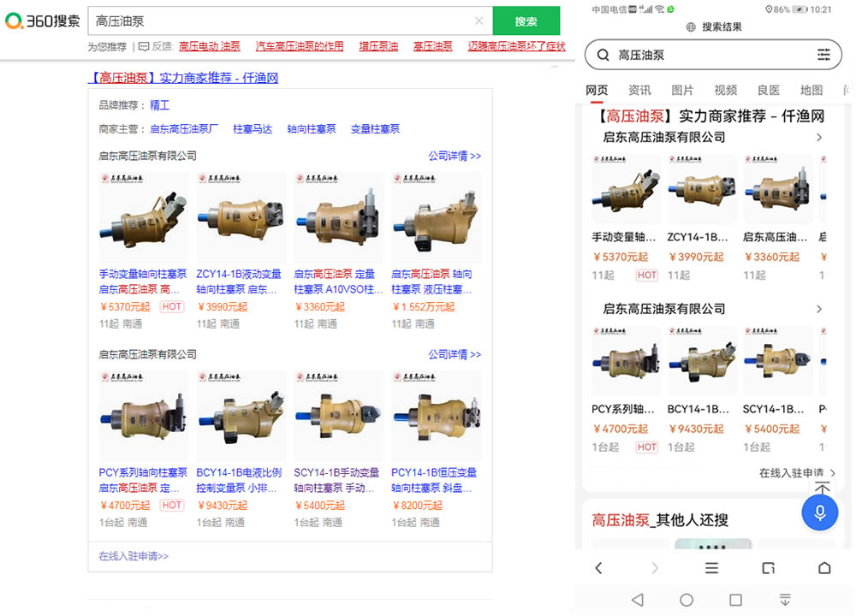Open the browser tabs switcher icon
856x616 pixels.
point(768,568)
